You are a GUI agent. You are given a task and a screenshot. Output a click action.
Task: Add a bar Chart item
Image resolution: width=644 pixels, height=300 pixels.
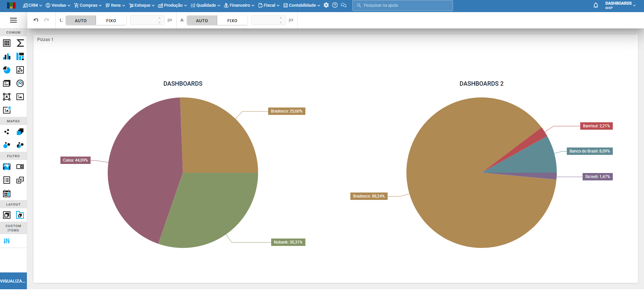click(x=7, y=56)
